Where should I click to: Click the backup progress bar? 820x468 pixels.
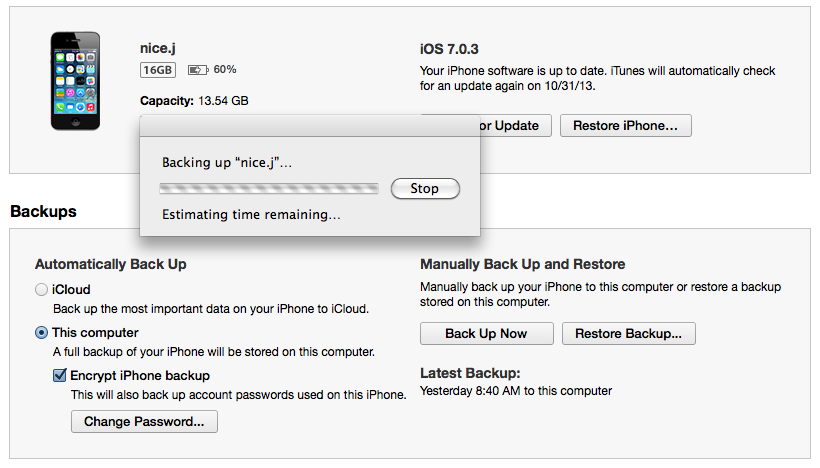[269, 188]
